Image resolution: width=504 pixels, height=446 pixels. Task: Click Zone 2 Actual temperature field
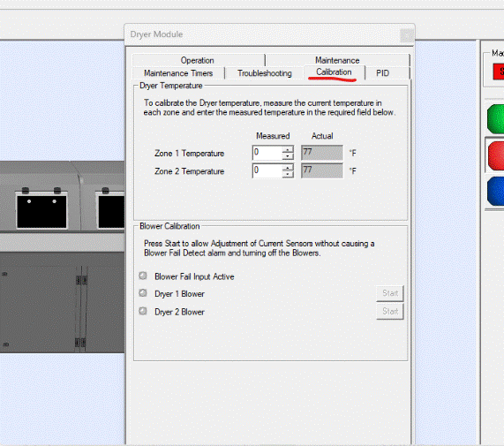[x=322, y=170]
